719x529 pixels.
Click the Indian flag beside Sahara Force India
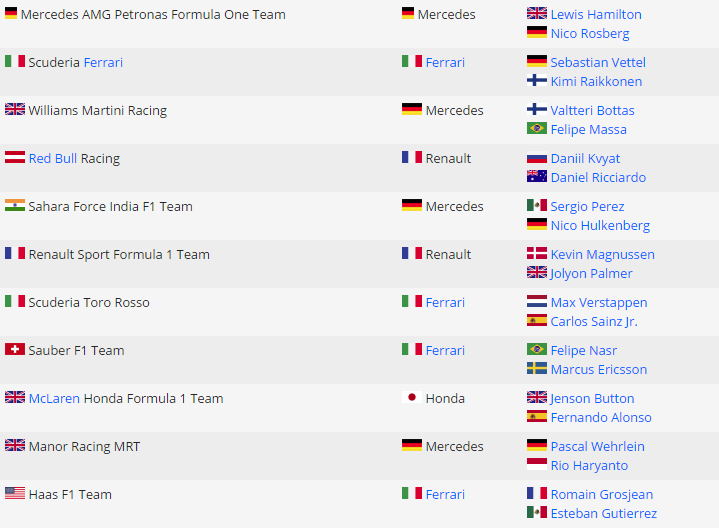15,206
